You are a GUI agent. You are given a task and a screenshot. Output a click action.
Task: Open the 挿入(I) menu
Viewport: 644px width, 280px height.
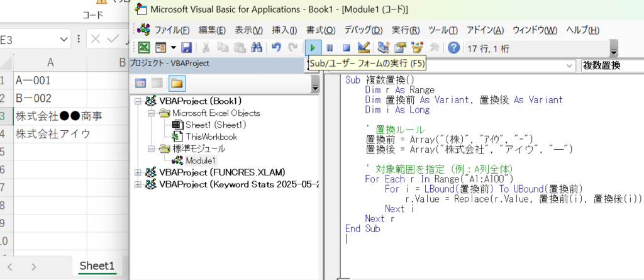[x=284, y=30]
